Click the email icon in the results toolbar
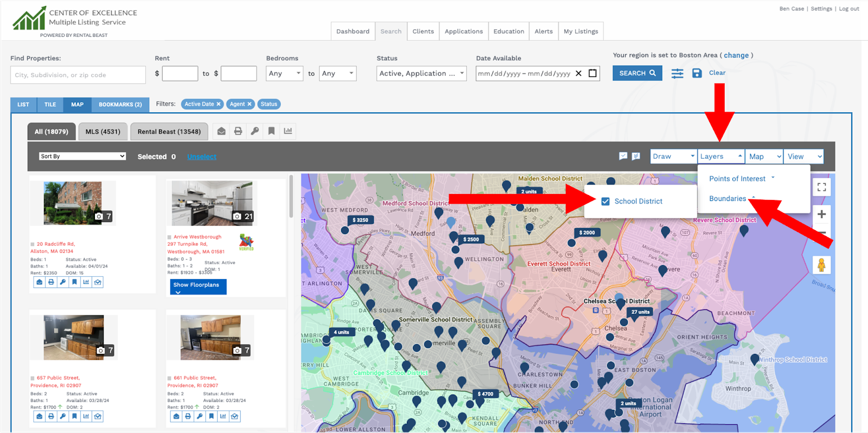This screenshot has height=433, width=868. (x=221, y=131)
